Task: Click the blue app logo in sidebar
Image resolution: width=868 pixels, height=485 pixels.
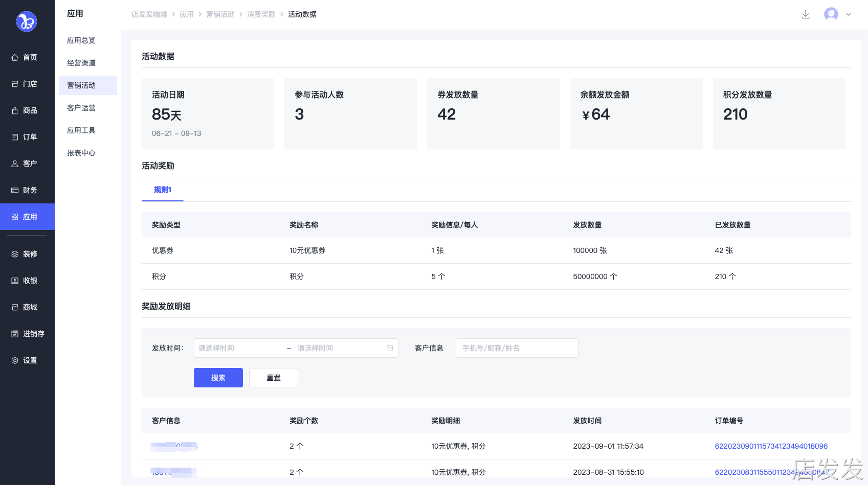Action: click(27, 21)
